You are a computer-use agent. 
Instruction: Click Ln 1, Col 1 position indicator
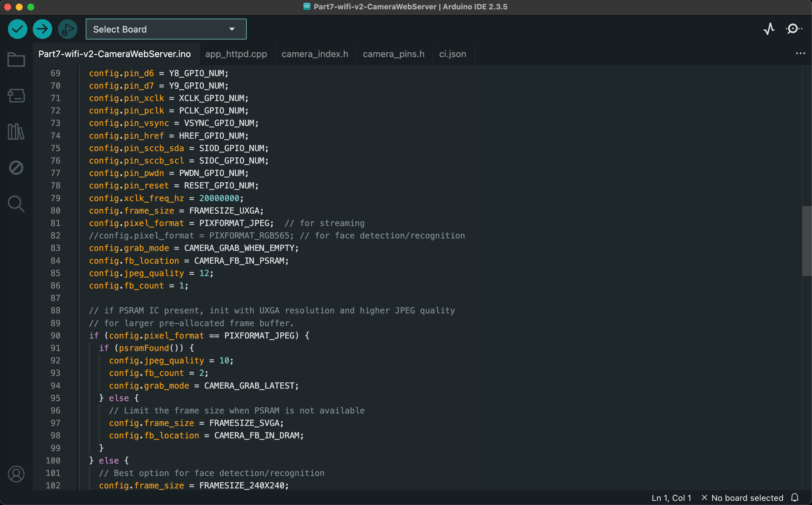(671, 498)
